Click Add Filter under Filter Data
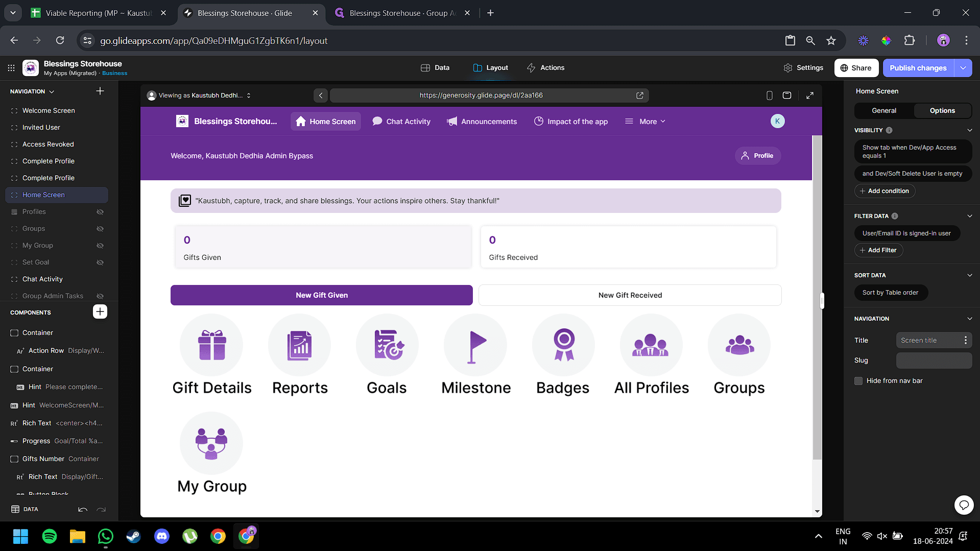This screenshot has width=980, height=551. pos(878,250)
